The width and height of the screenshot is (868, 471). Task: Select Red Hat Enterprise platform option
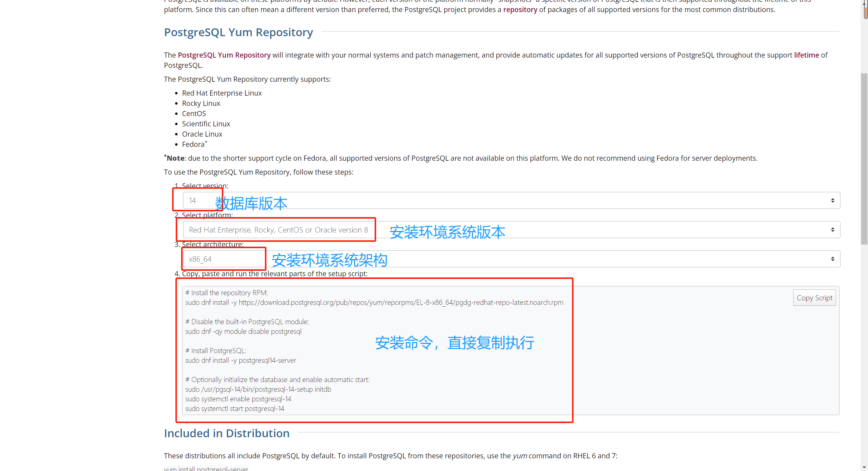coord(278,229)
